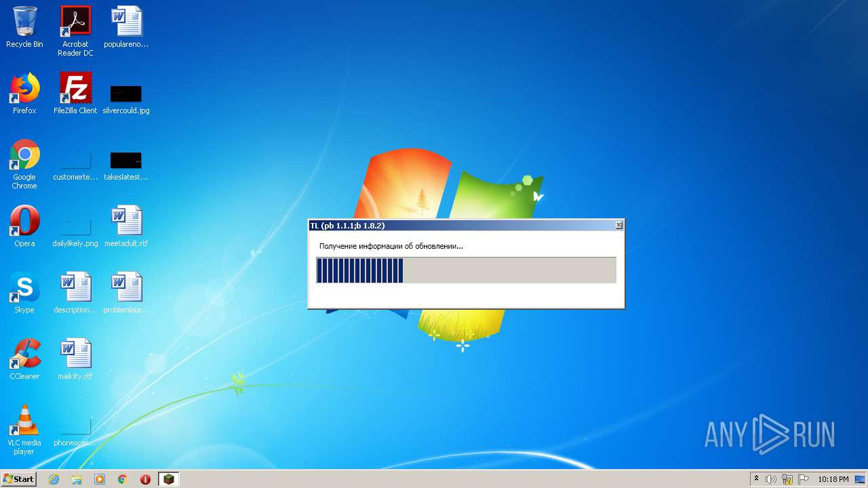Launch Firefox from the desktop
This screenshot has height=488, width=868.
point(24,94)
